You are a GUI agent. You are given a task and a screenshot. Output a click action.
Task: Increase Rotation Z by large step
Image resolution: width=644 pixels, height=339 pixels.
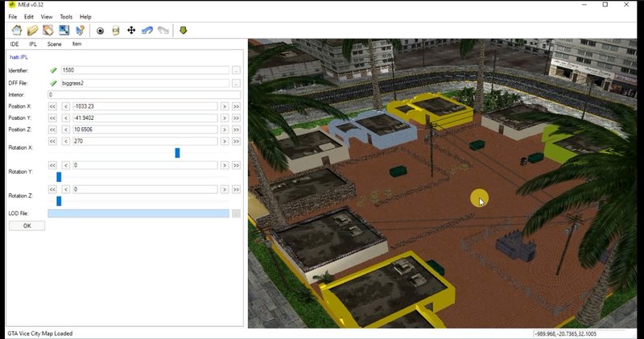pos(236,189)
